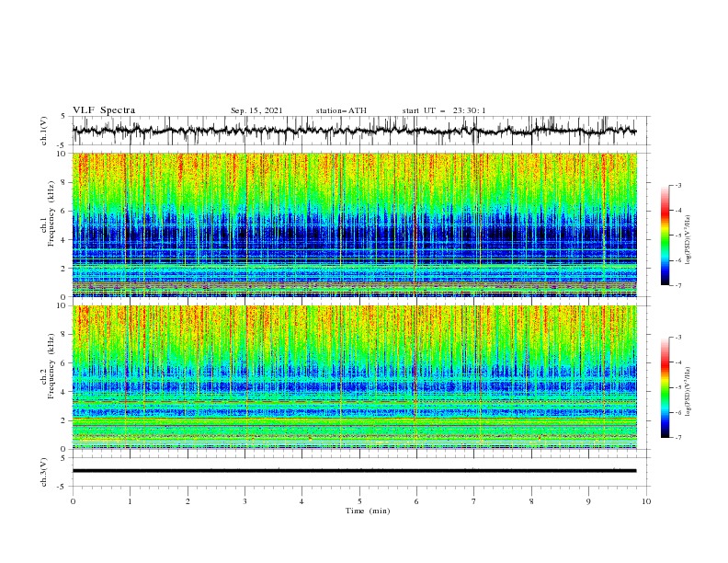Click the ch.2 spectrogram lower colorbar
Viewport: 728px width, 563px height.
(x=665, y=387)
